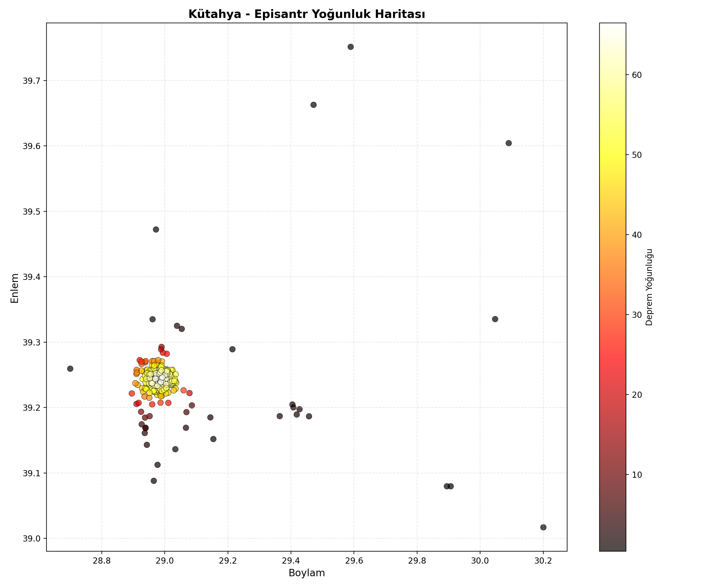Image resolution: width=706 pixels, height=588 pixels.
Task: Select the westernmost epicenter point near longitude 28.7
Action: tap(70, 369)
